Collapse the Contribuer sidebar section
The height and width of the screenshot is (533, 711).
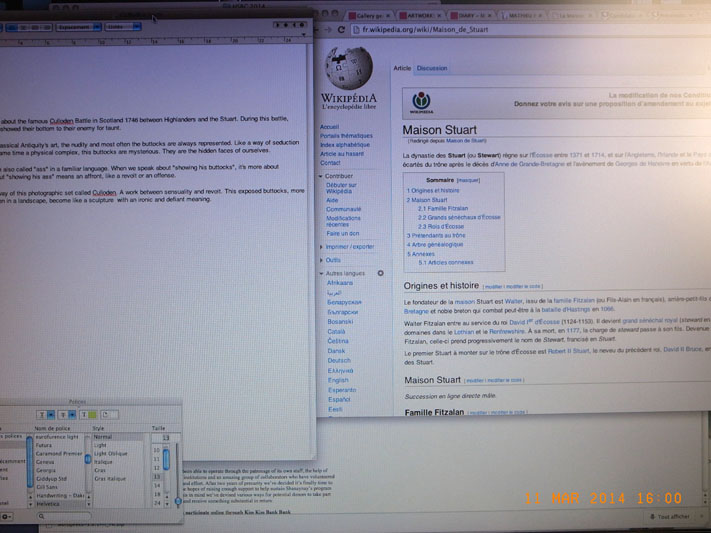point(336,176)
